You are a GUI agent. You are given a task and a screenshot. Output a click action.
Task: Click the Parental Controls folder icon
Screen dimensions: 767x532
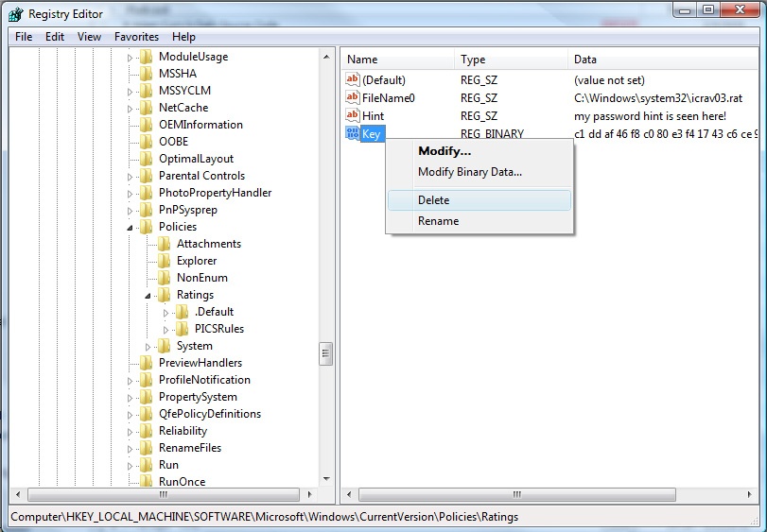click(x=146, y=176)
